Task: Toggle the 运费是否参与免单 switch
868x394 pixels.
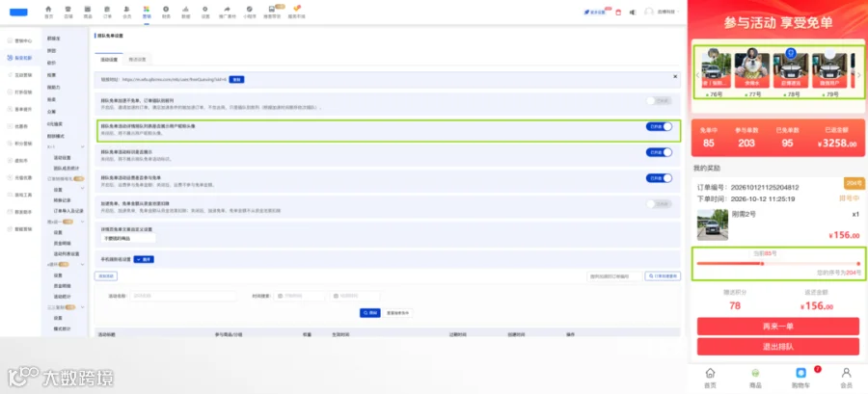Action: tap(659, 178)
